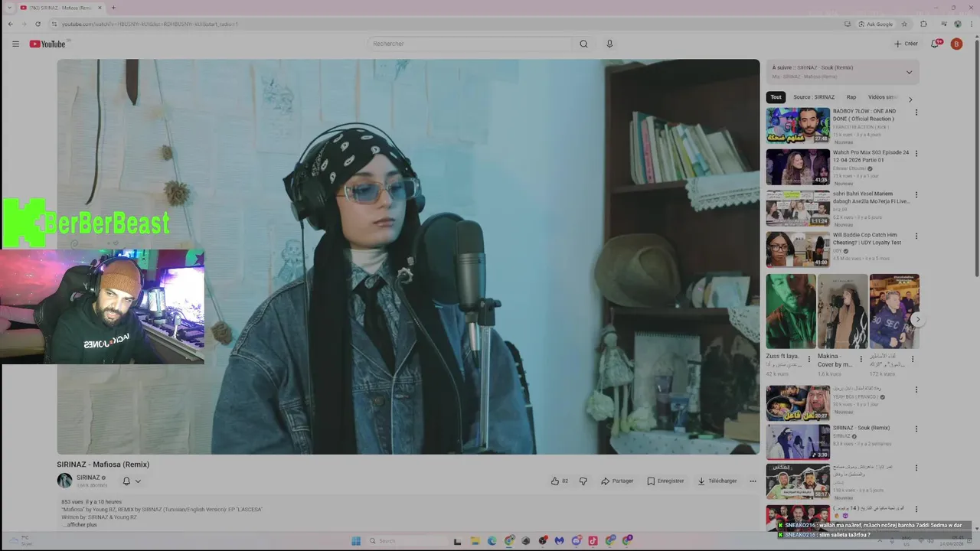
Task: Start voice search with the microphone icon
Action: 609,44
